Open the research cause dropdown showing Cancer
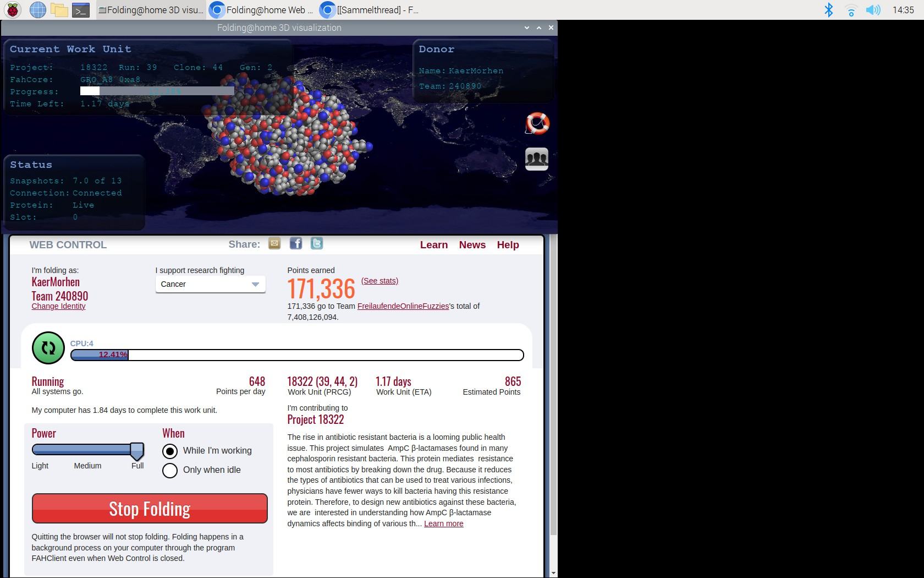Image resolution: width=924 pixels, height=578 pixels. pos(210,284)
